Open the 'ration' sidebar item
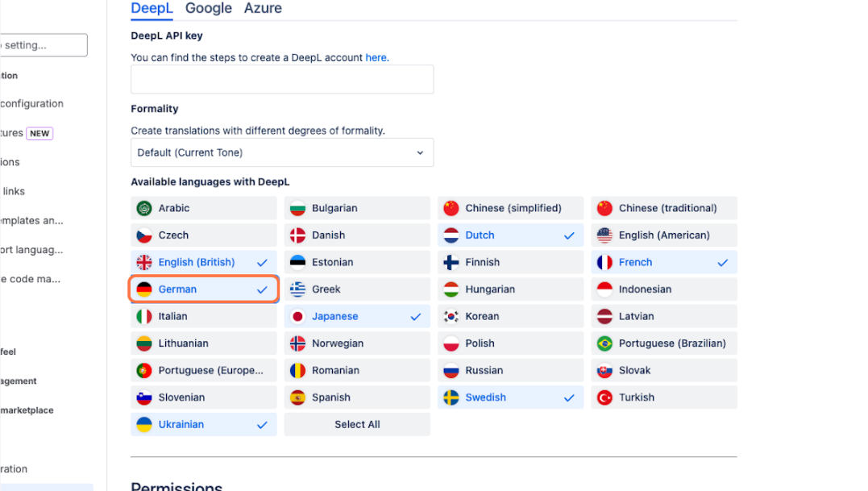 (14, 469)
